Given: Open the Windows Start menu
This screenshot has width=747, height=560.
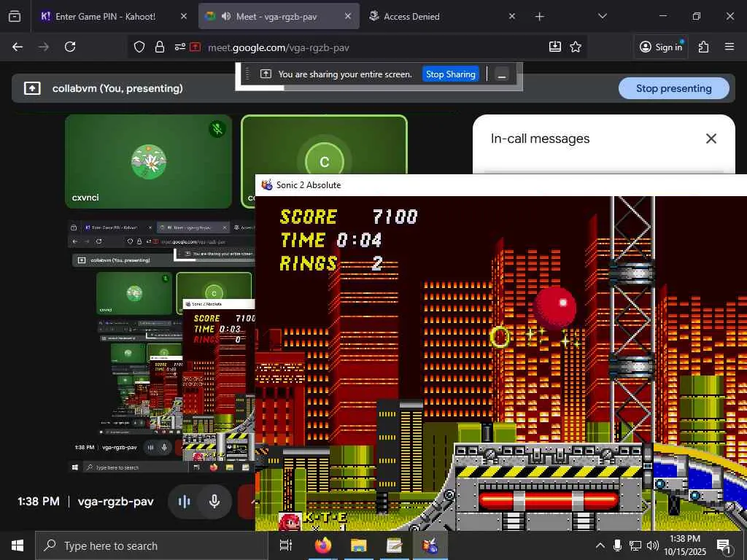Looking at the screenshot, I should (18, 545).
